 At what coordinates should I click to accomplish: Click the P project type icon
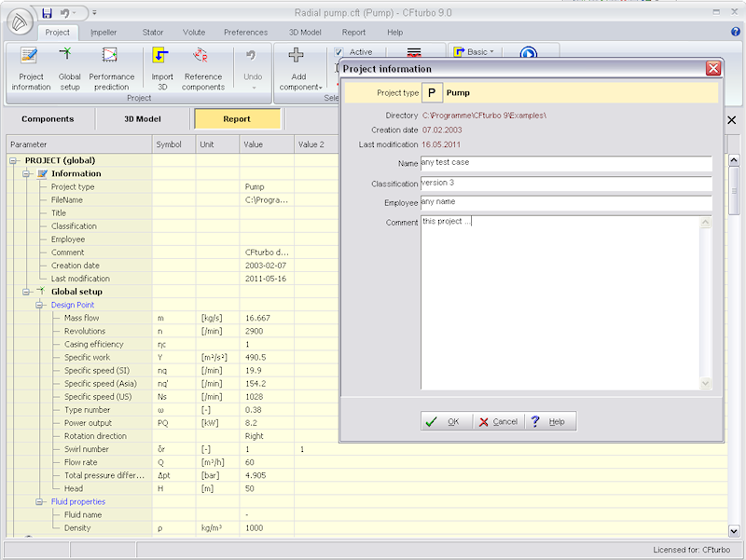pos(432,92)
